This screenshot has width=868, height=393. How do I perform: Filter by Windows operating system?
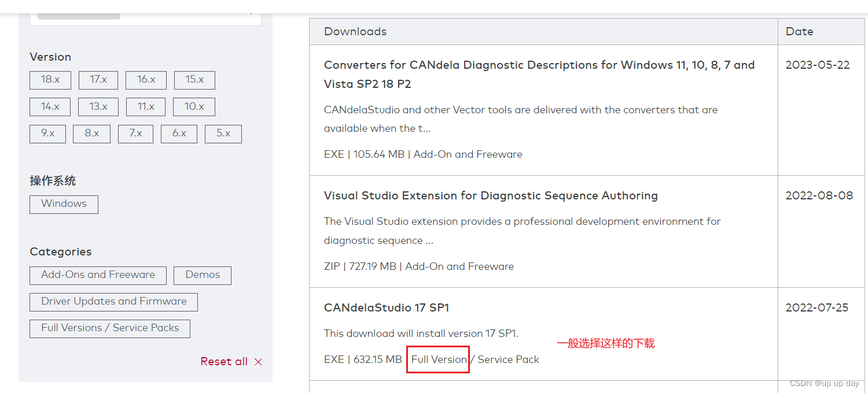click(x=64, y=204)
